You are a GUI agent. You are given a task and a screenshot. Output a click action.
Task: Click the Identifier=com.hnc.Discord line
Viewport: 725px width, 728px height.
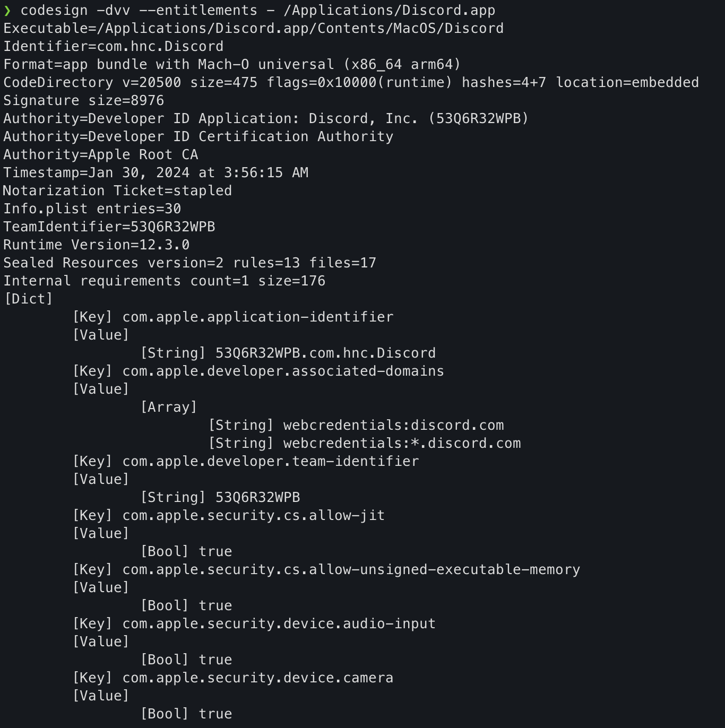[x=113, y=47]
